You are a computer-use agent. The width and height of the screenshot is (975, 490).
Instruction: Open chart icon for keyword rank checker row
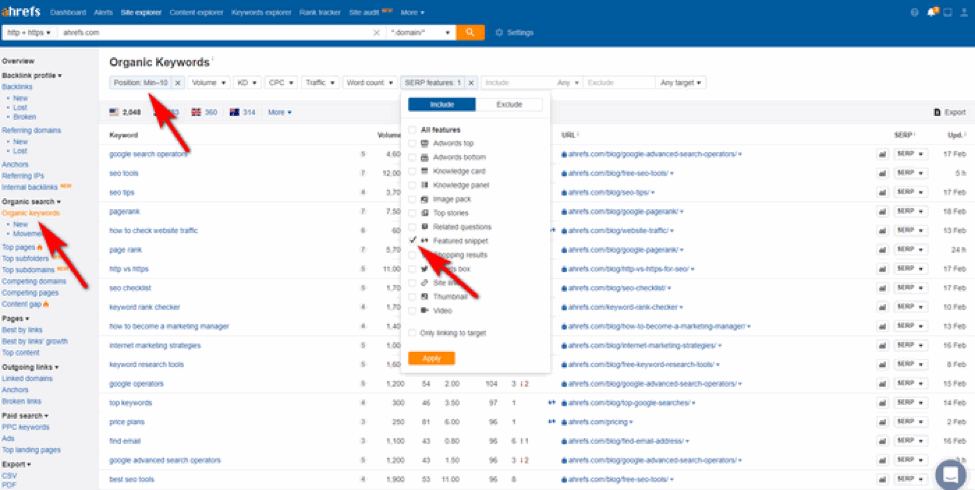[882, 307]
